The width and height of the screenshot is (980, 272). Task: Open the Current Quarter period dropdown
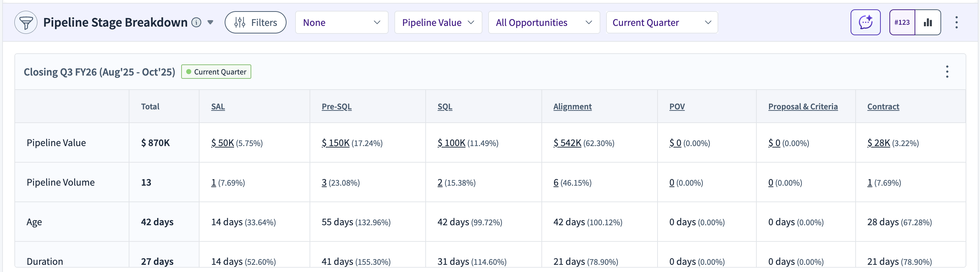pyautogui.click(x=661, y=22)
